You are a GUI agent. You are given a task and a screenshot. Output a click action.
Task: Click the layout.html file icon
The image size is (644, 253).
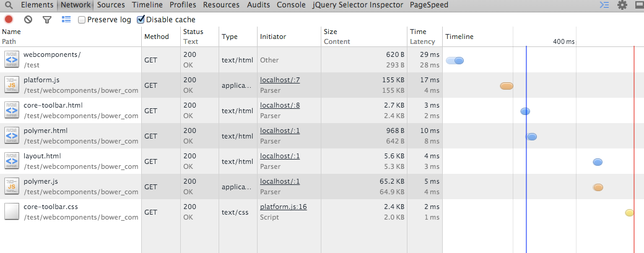coord(12,161)
